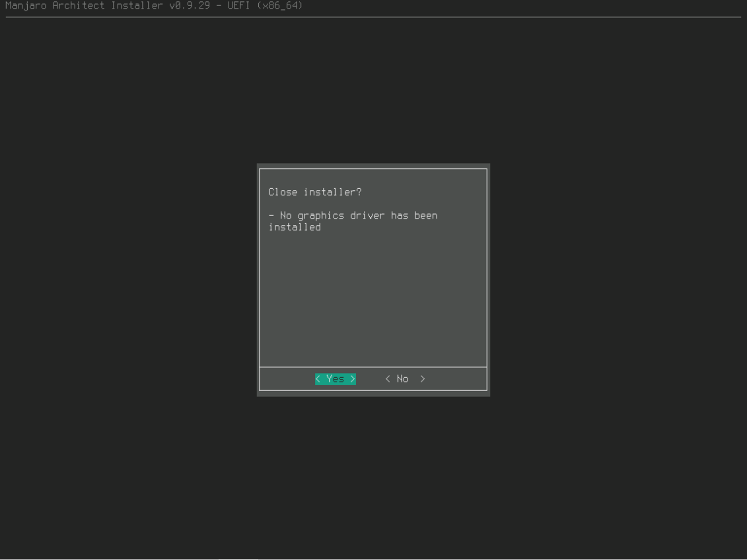
Task: Confirm closing installer with Yes button
Action: coord(336,379)
